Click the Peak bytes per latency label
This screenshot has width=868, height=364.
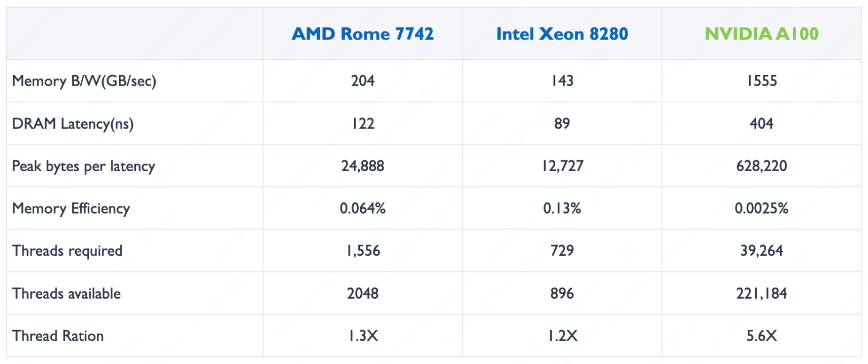[83, 166]
